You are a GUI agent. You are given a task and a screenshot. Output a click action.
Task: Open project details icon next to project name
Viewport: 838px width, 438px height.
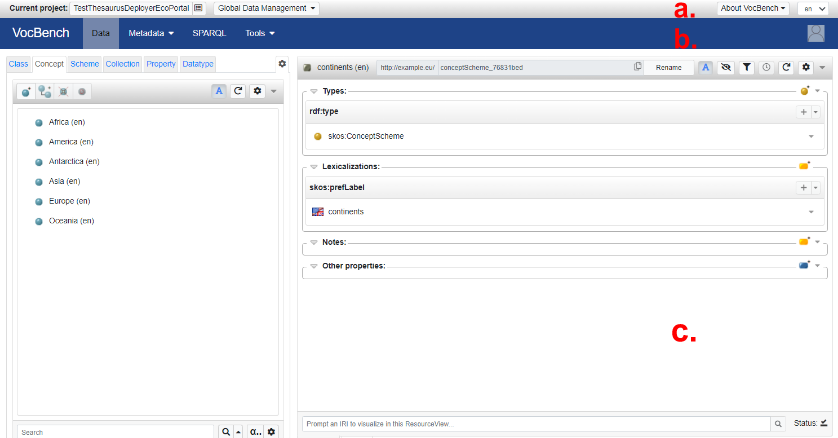click(x=198, y=8)
